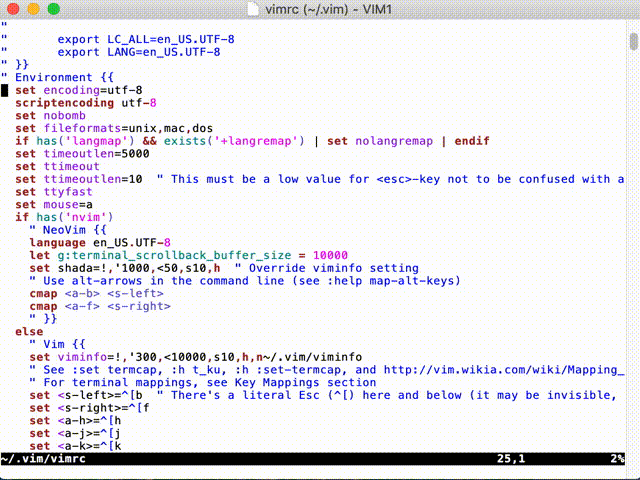Click the 'set ttyfast' line

click(x=54, y=191)
